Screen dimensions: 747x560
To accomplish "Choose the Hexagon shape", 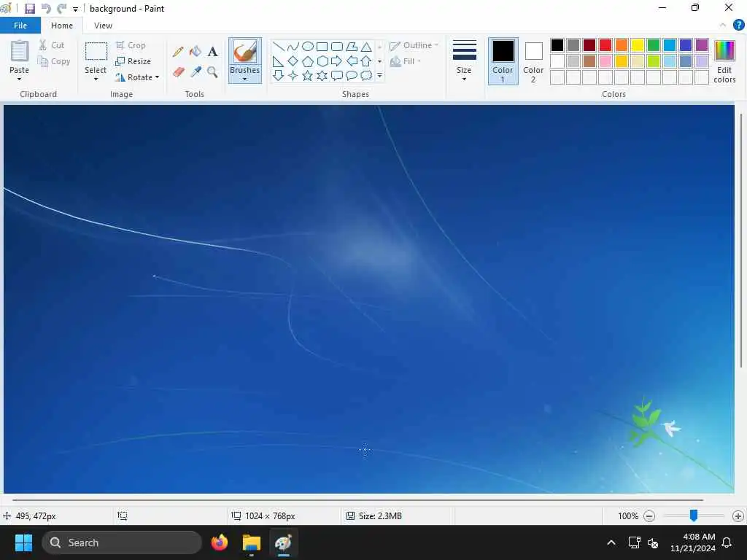I will coord(322,61).
